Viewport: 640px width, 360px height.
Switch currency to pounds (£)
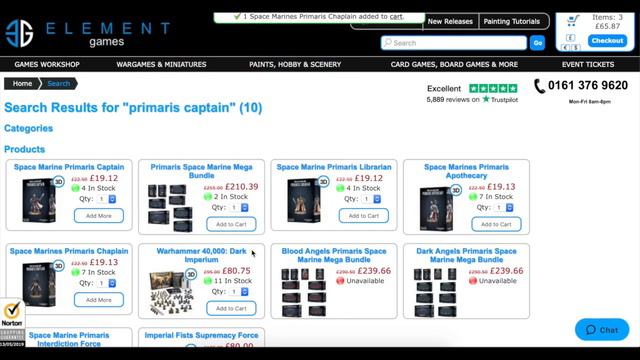(x=571, y=38)
